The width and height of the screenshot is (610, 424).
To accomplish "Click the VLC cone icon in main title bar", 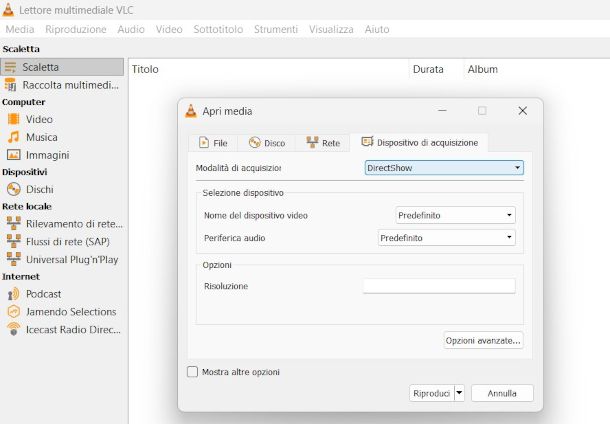I will tap(8, 9).
